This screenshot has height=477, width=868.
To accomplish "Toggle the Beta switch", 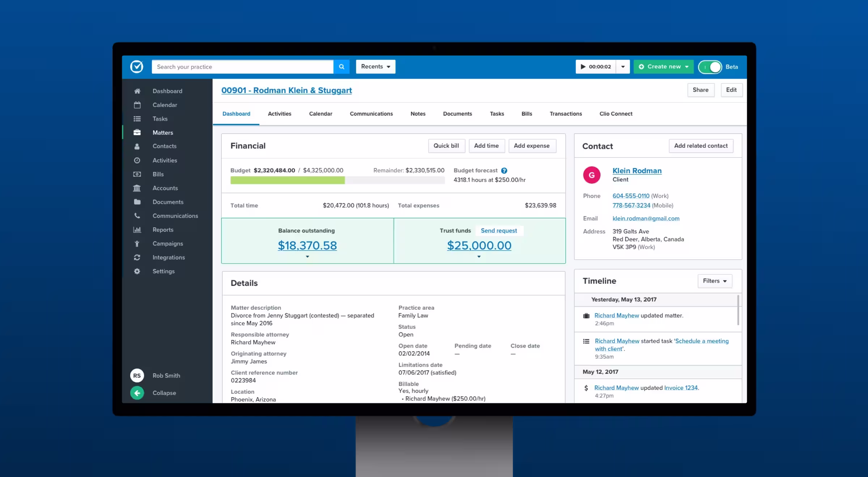I will (710, 67).
